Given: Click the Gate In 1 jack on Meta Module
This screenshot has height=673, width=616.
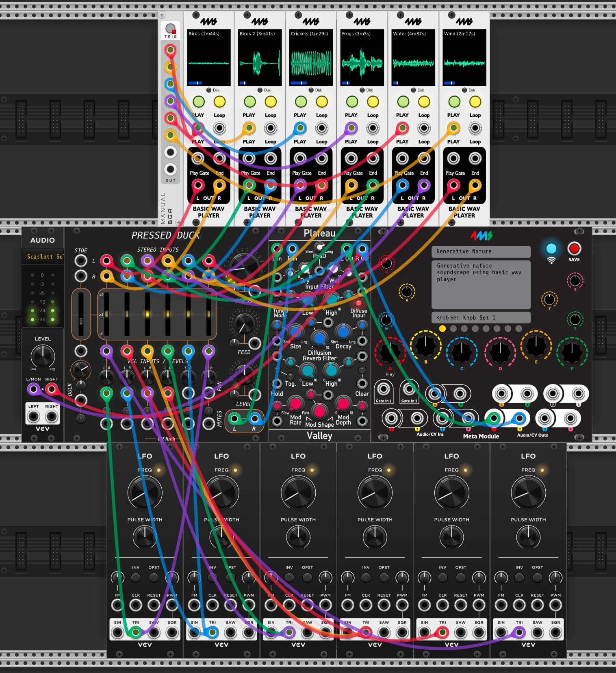Looking at the screenshot, I should (383, 389).
